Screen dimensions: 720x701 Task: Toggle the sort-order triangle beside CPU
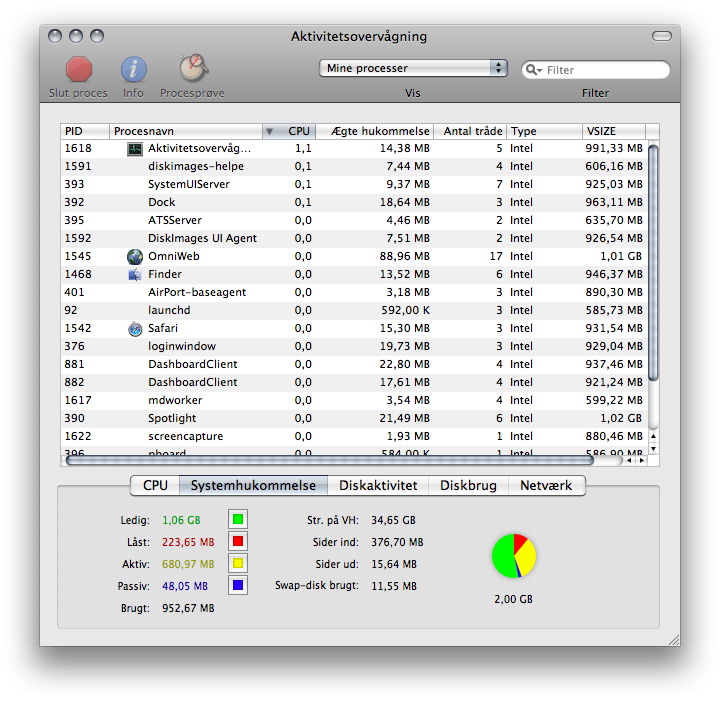pyautogui.click(x=270, y=132)
